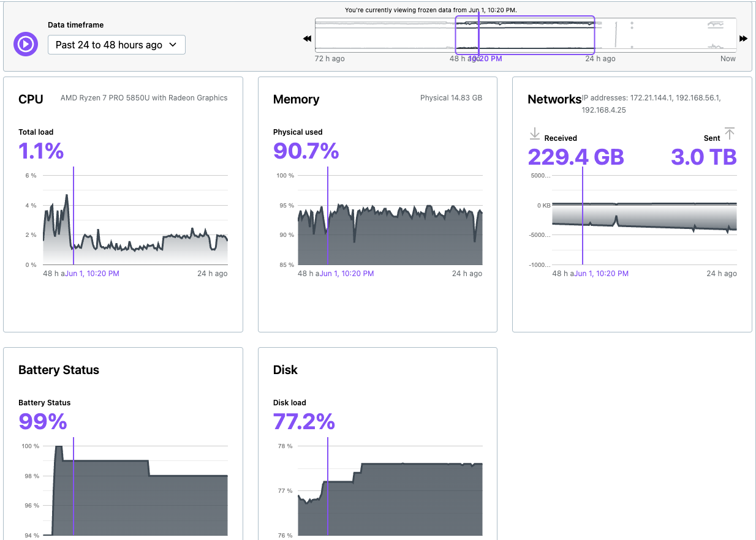Click the '72 h ago' timeline label
756x540 pixels.
[x=330, y=58]
